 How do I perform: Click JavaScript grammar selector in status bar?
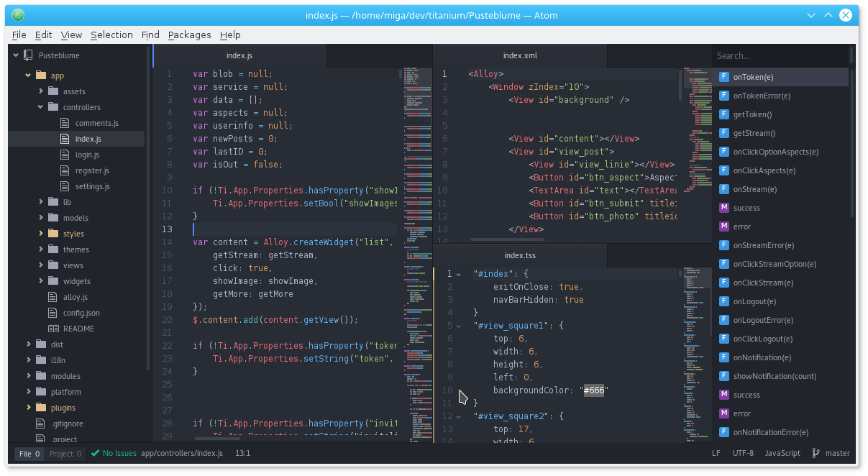pyautogui.click(x=782, y=453)
